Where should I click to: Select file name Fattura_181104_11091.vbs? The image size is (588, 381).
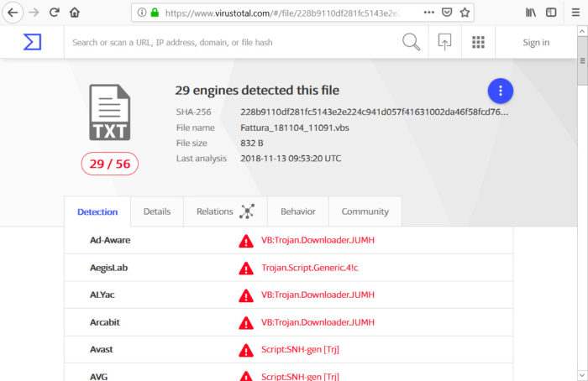295,128
